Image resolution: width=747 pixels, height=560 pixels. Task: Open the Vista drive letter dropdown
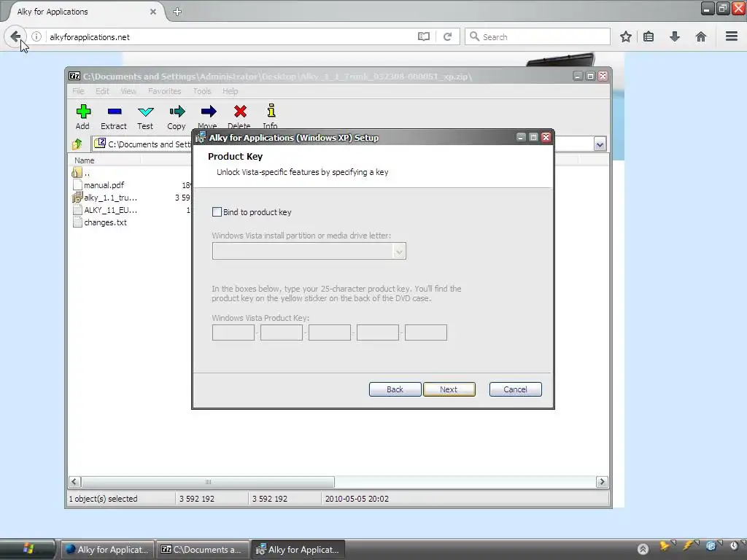[x=399, y=252]
